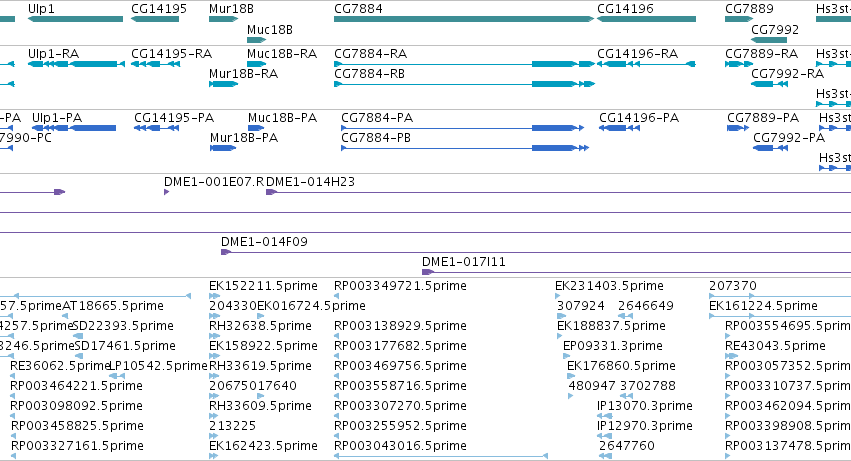Select the Ulp1 gene bar

point(75,19)
